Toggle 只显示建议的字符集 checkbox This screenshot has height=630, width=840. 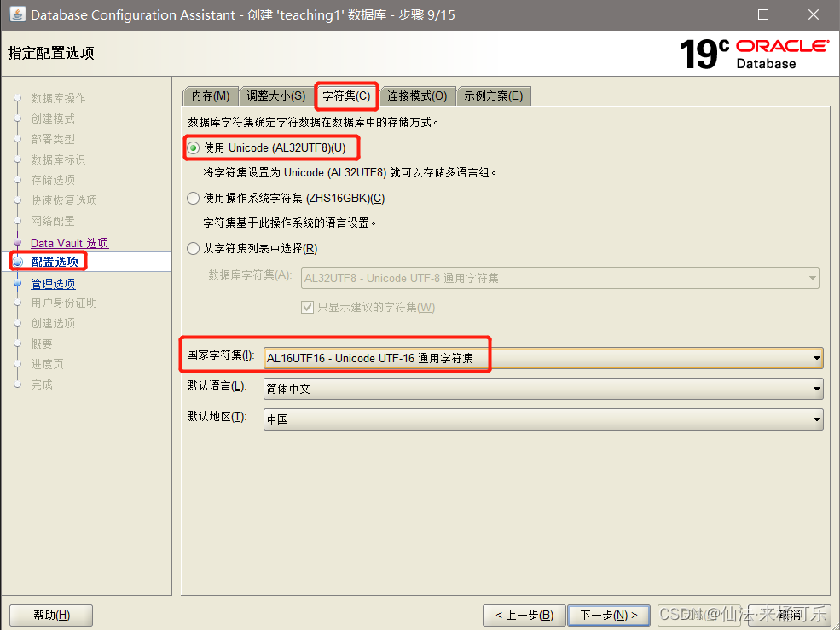point(307,308)
